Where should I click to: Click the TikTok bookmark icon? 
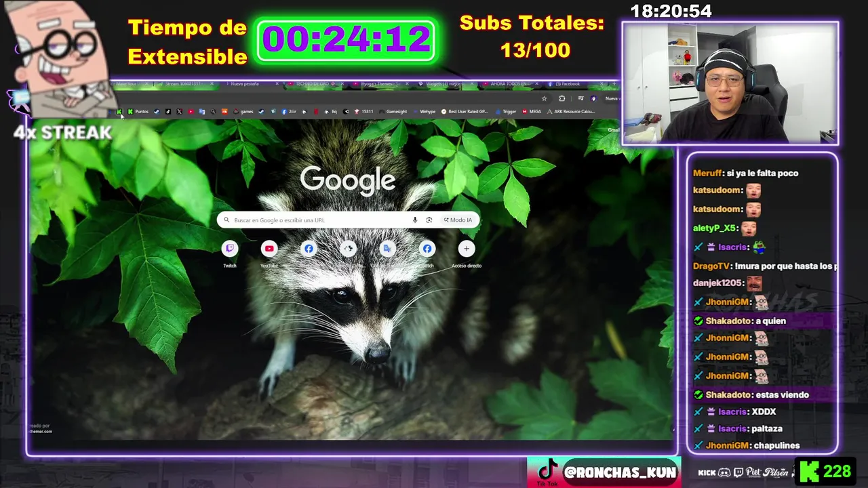tap(167, 112)
